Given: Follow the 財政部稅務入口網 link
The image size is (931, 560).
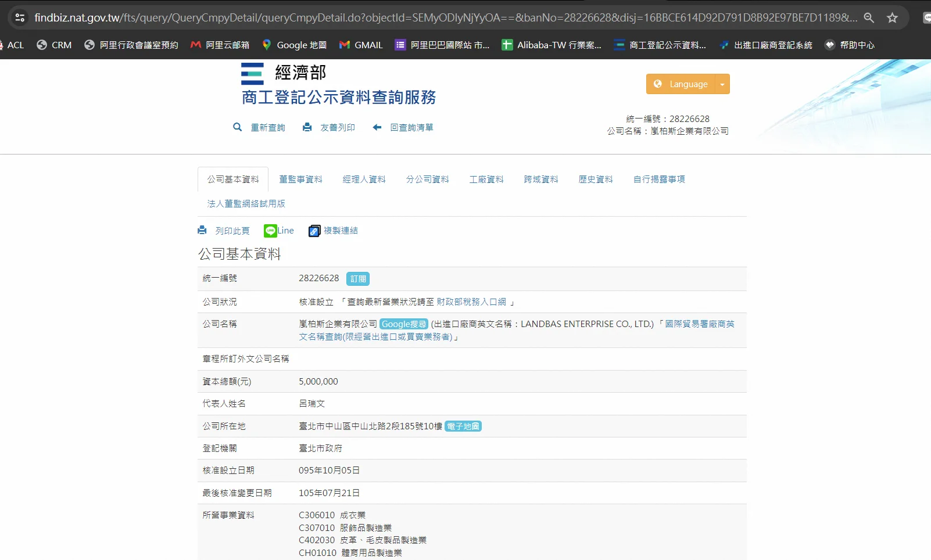Looking at the screenshot, I should point(471,302).
